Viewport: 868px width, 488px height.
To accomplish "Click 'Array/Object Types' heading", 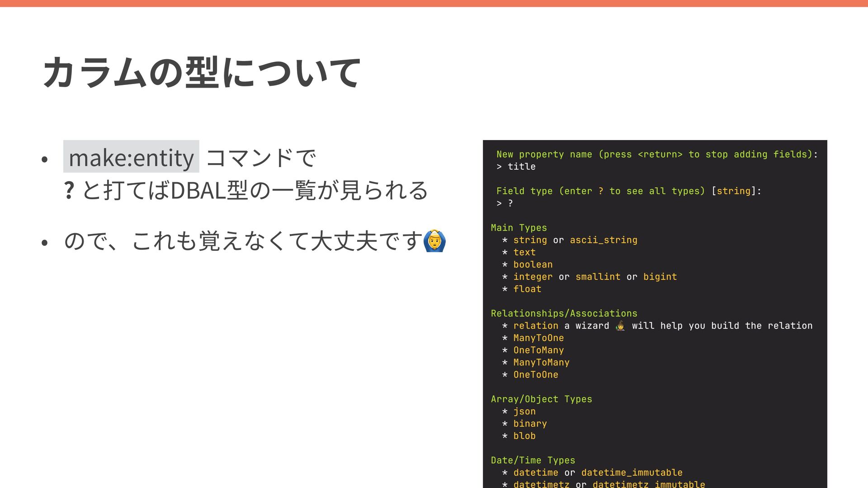I will pyautogui.click(x=541, y=399).
